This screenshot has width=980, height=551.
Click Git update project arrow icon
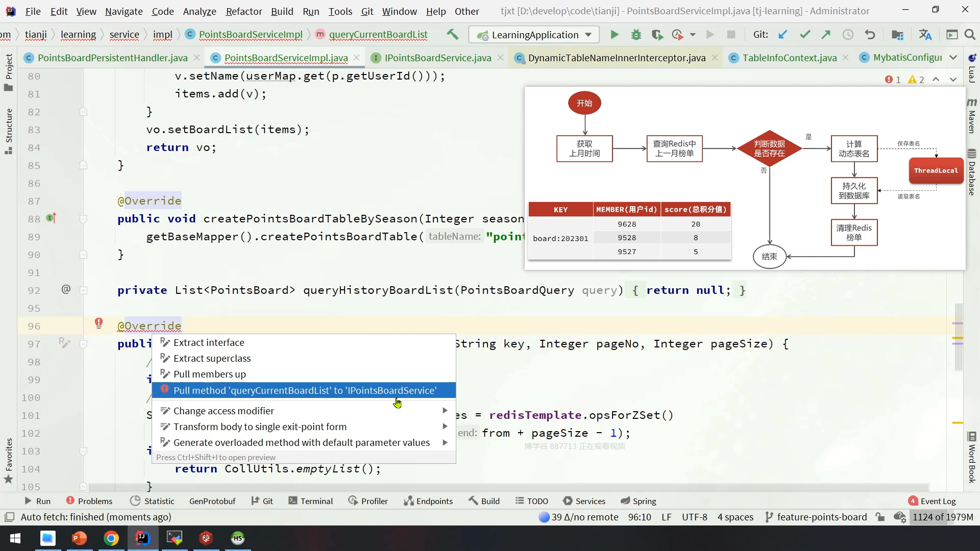[x=783, y=35]
